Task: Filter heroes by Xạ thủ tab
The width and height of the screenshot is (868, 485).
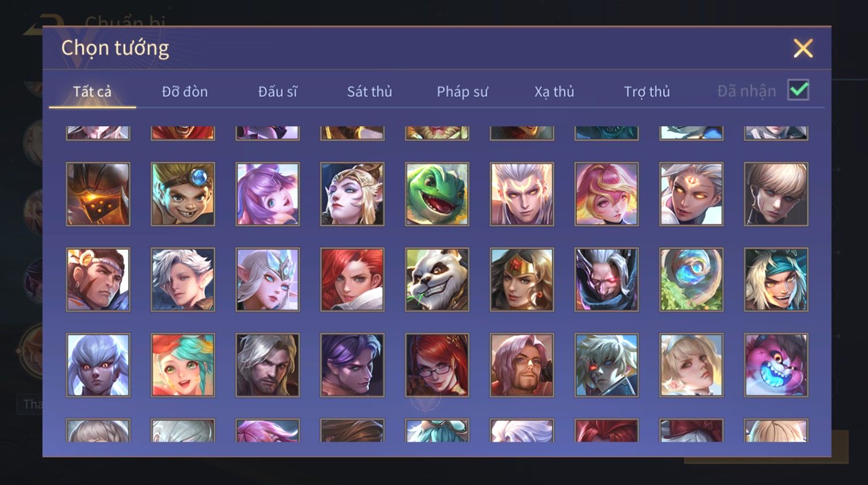Action: click(554, 92)
